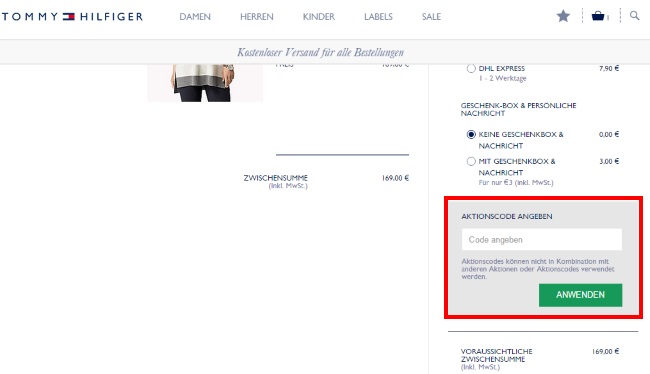The width and height of the screenshot is (650, 374).
Task: Open the SALE menu
Action: 431,17
